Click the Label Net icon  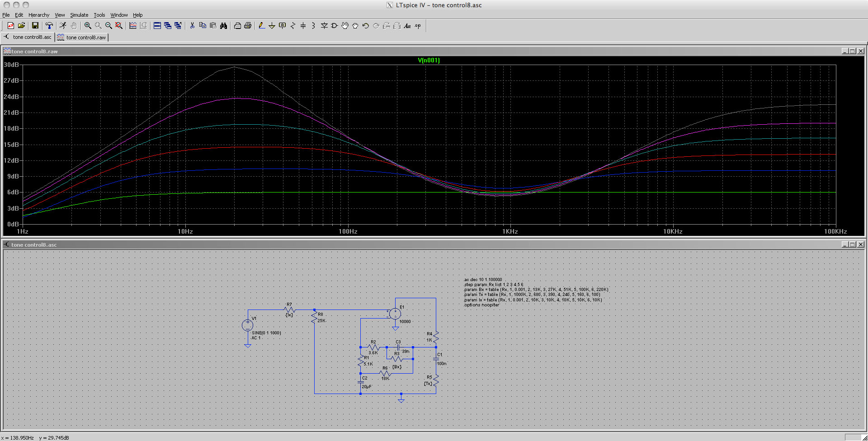[x=282, y=26]
